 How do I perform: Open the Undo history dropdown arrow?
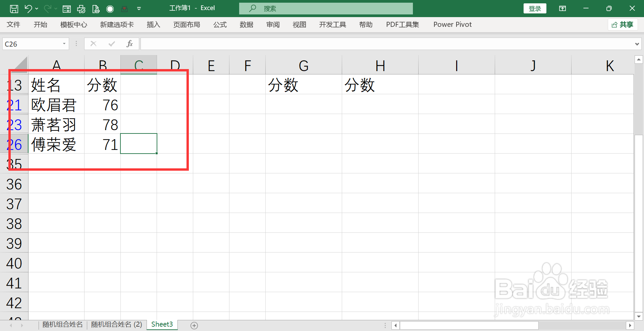point(37,9)
